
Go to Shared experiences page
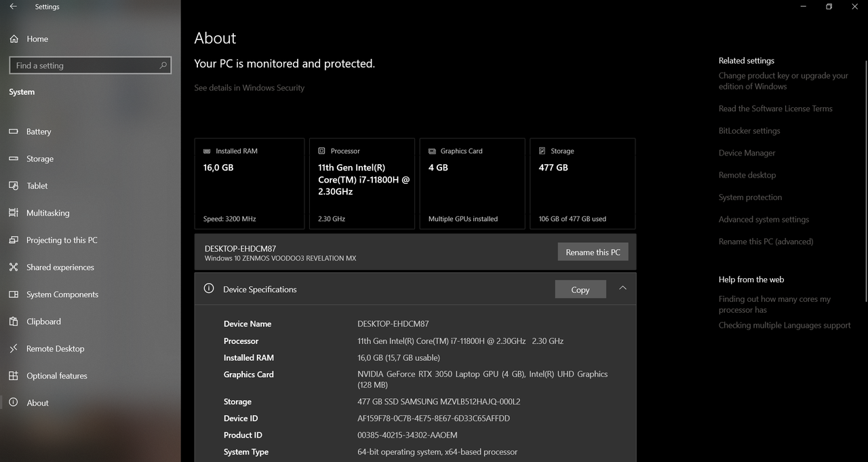point(60,267)
